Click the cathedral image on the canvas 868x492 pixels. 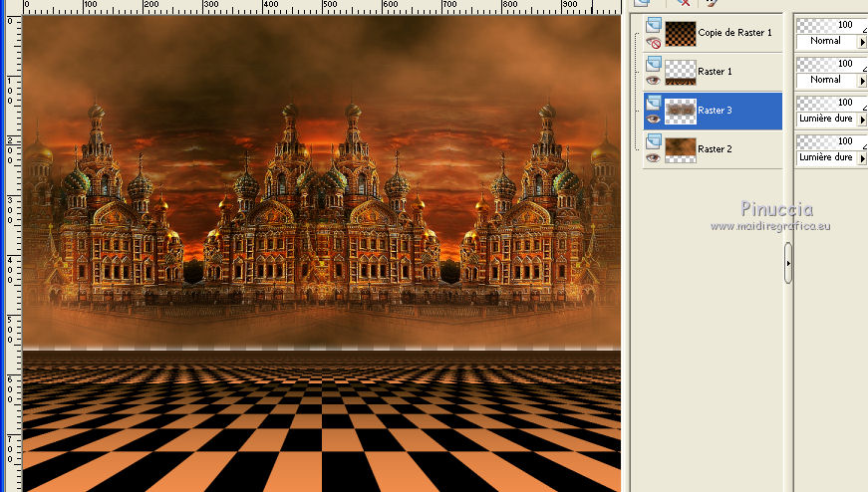321,210
